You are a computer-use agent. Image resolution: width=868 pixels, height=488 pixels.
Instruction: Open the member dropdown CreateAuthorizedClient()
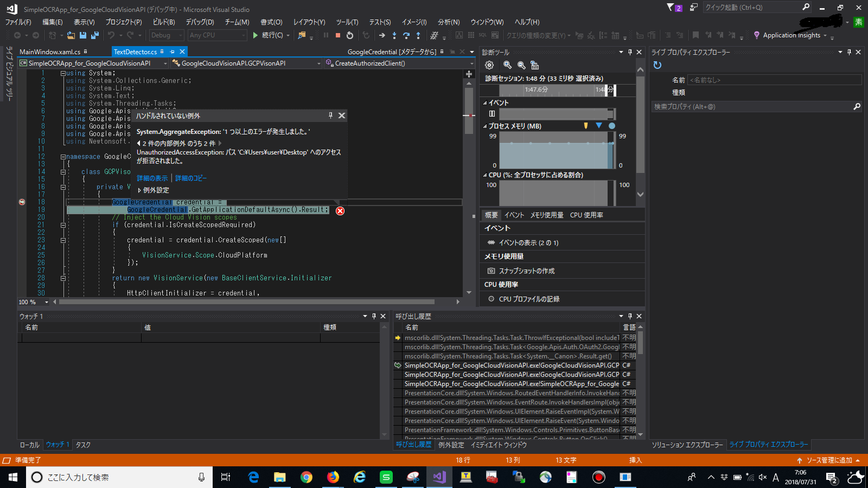(400, 63)
